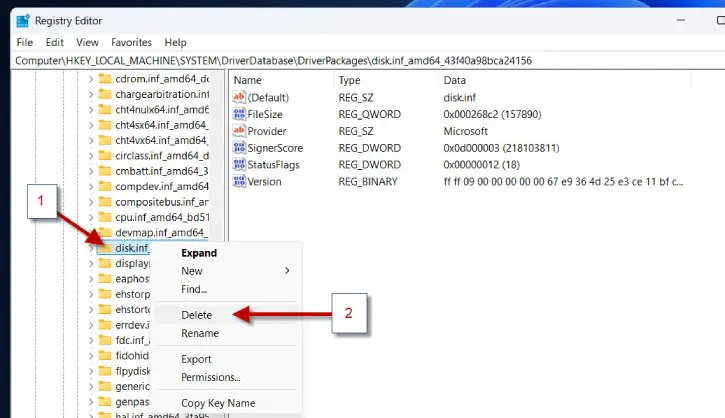
Task: Click the disk.inf data value
Action: click(459, 98)
